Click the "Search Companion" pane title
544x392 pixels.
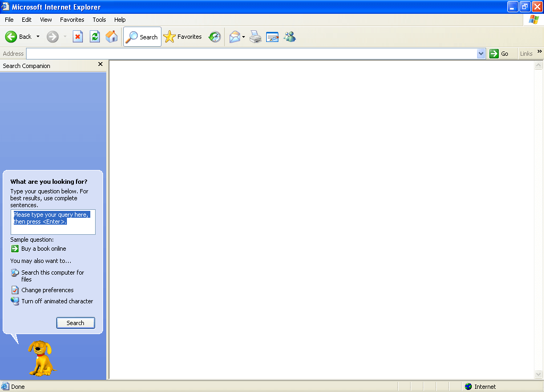[27, 66]
